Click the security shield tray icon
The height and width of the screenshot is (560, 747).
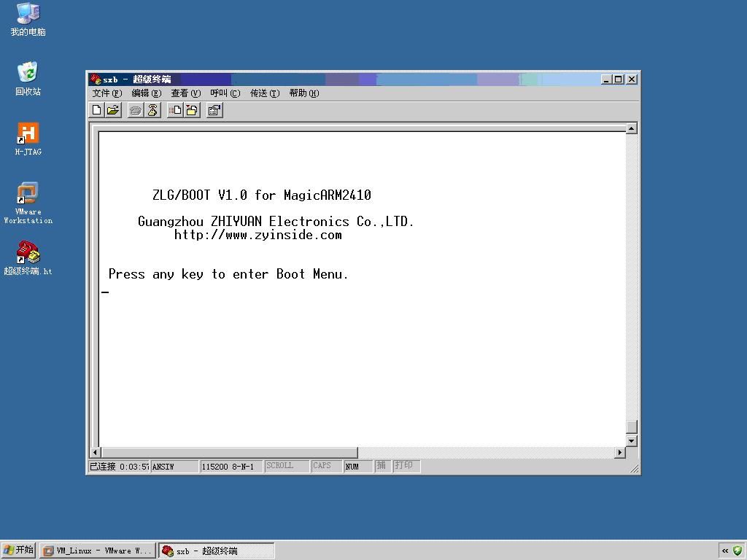click(x=738, y=551)
